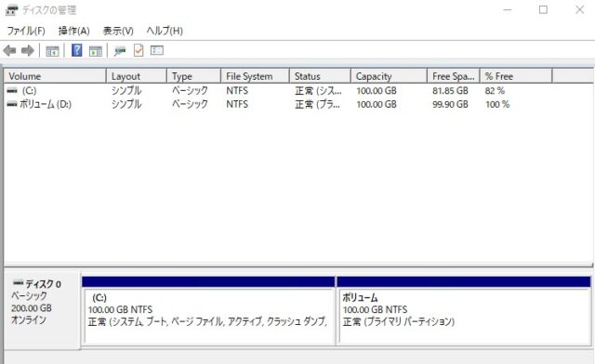Click the 81.85 GB free space value
595x364 pixels.
coord(450,91)
